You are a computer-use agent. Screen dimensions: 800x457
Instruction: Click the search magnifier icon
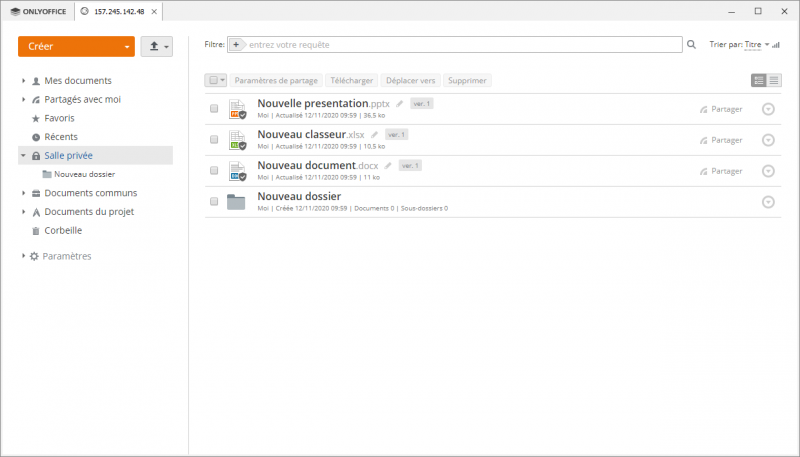(691, 45)
